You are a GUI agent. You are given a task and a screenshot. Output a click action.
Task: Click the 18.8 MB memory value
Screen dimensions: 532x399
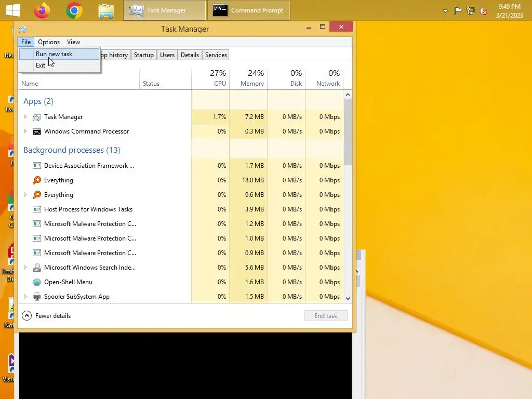253,180
